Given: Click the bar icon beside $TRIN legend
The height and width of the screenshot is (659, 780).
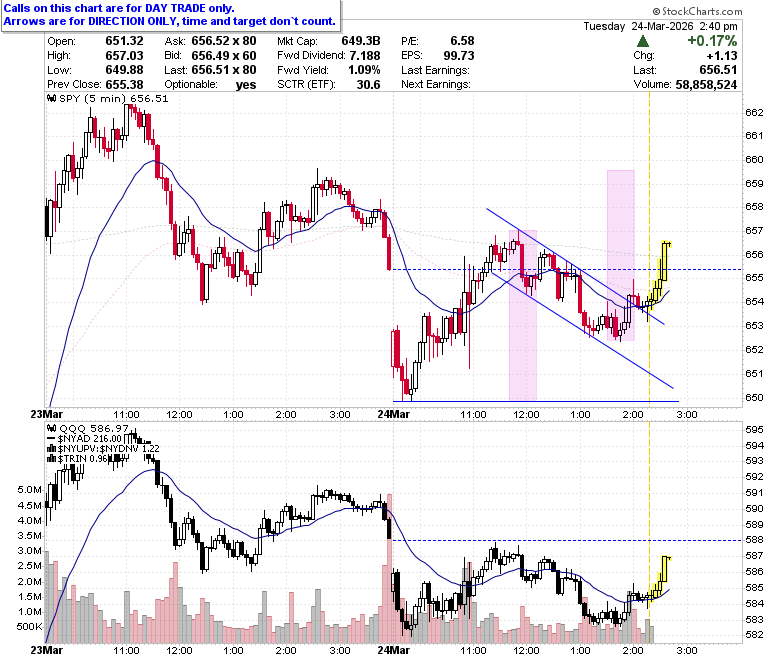Looking at the screenshot, I should pos(51,459).
